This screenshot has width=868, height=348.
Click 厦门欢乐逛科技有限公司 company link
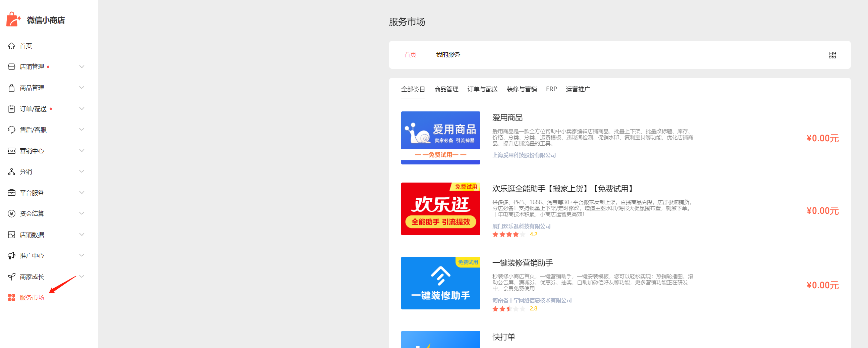pyautogui.click(x=521, y=226)
